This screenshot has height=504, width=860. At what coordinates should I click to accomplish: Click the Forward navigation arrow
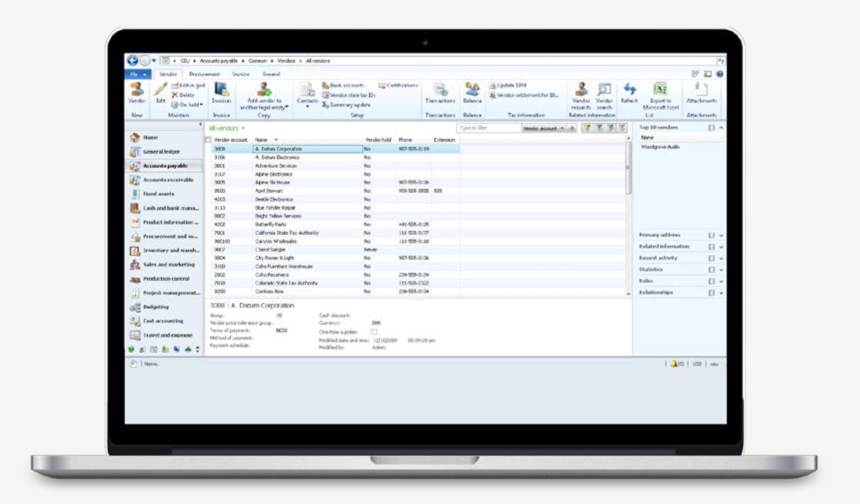(144, 61)
